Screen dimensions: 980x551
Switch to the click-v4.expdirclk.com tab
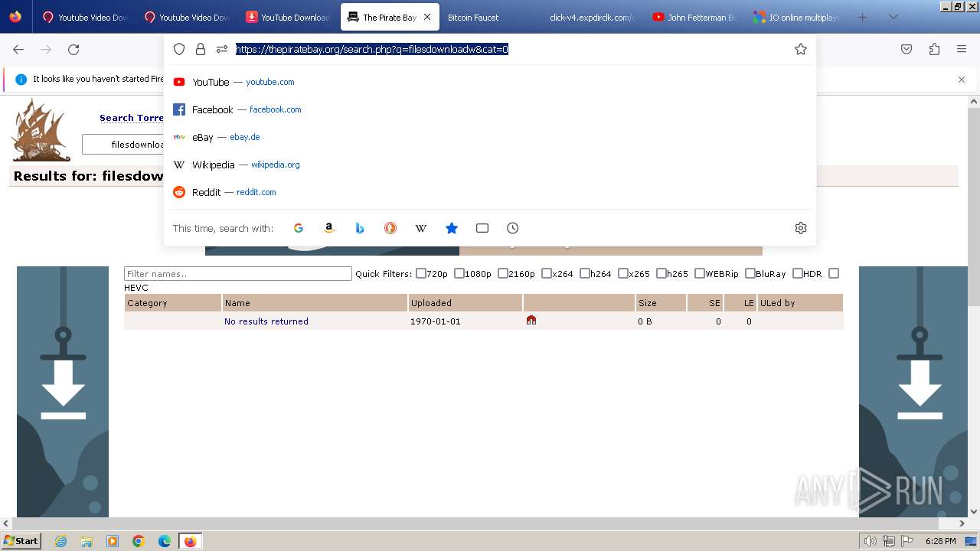591,17
